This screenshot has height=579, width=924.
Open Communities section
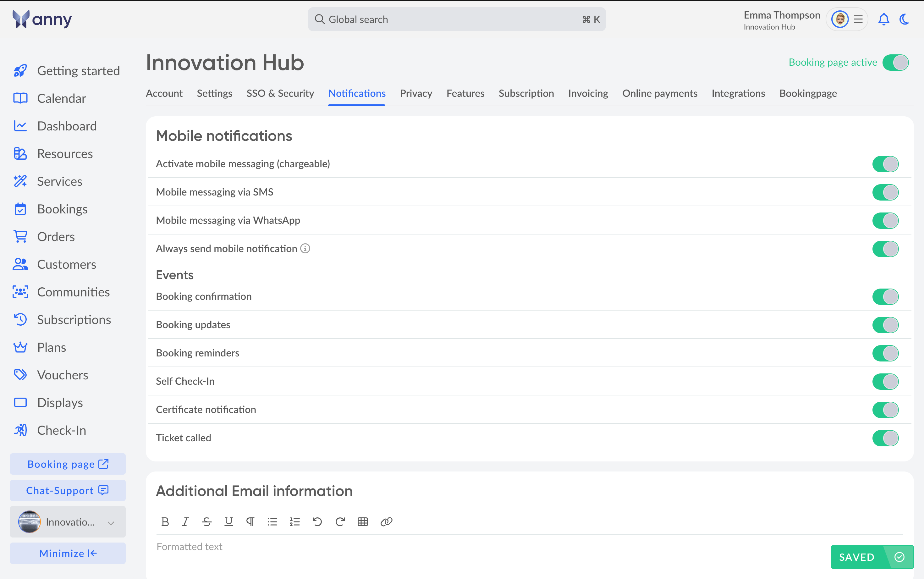(x=62, y=292)
